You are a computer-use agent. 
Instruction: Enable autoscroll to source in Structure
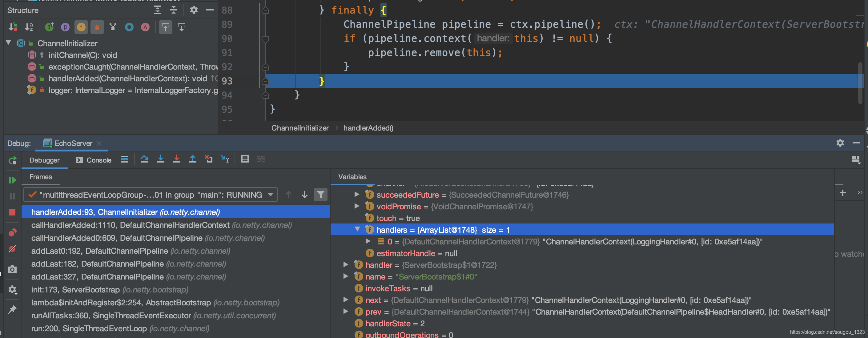pos(166,27)
